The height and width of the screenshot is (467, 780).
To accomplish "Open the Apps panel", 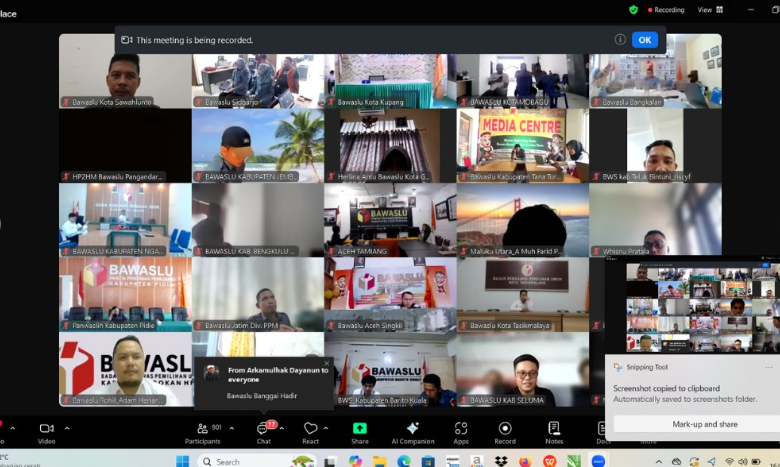I will click(461, 432).
